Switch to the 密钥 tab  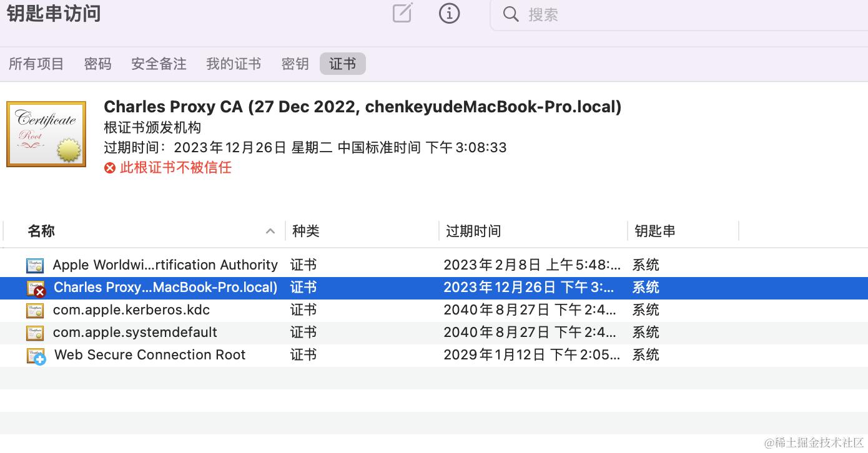295,64
